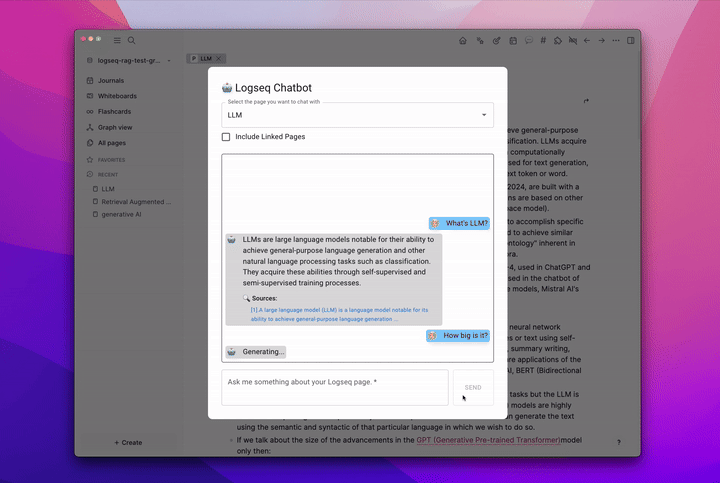
Task: Toggle the right sidebar panel icon
Action: click(x=631, y=40)
